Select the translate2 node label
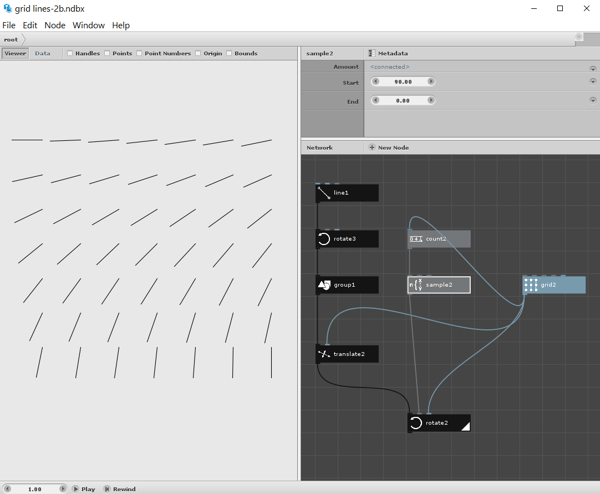The image size is (600, 494). 349,354
